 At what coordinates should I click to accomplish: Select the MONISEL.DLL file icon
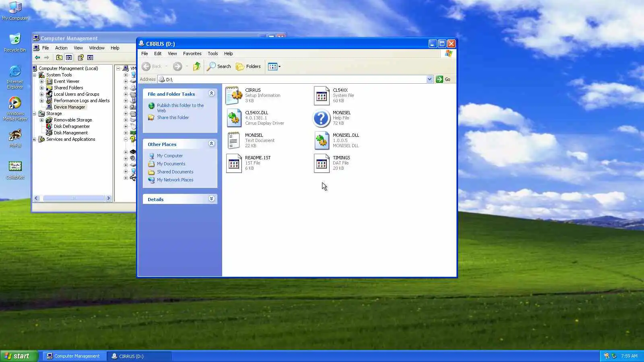point(322,141)
